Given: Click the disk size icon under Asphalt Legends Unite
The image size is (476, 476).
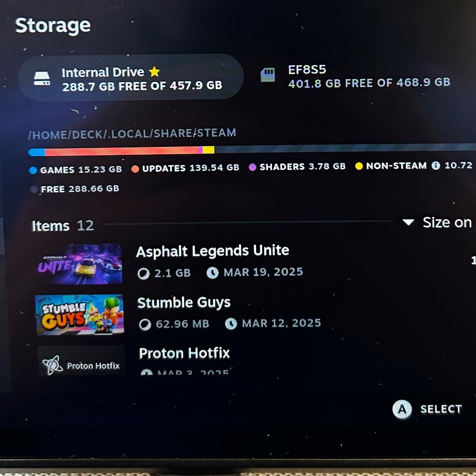Looking at the screenshot, I should [143, 273].
